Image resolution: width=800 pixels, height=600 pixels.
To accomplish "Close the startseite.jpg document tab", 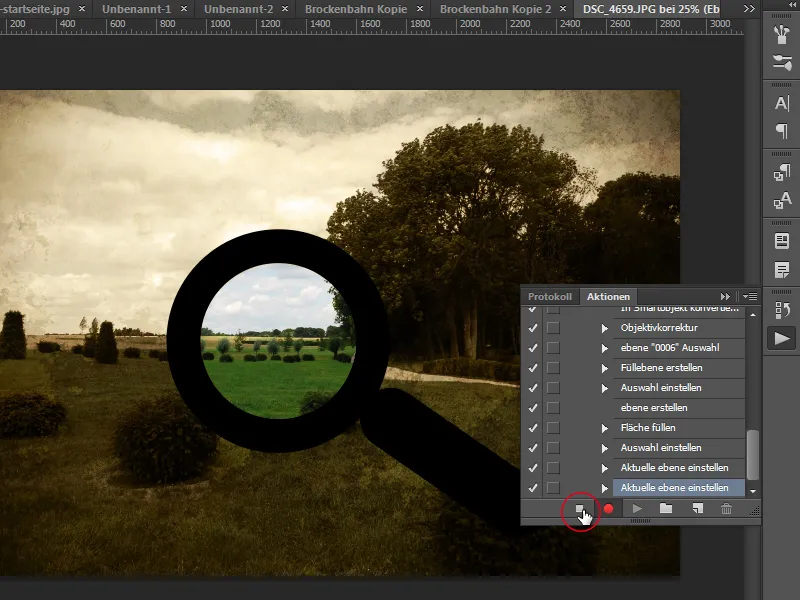I will pos(82,9).
